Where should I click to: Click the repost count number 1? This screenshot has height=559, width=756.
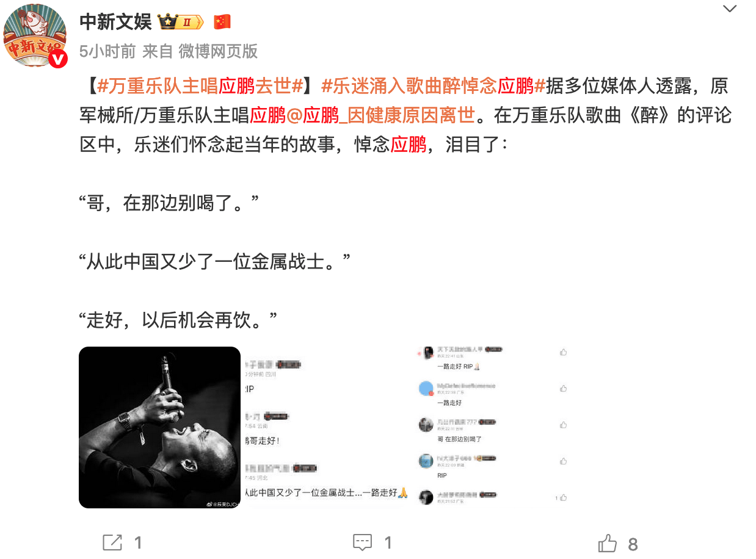click(x=138, y=543)
